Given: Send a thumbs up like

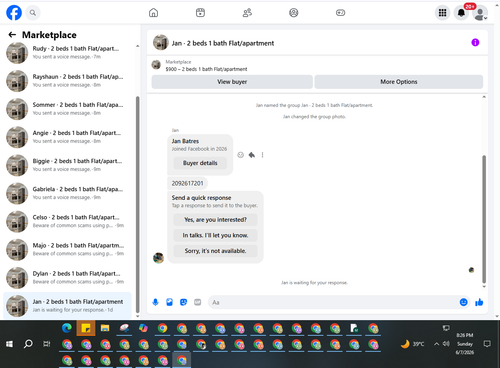Looking at the screenshot, I should tap(479, 302).
